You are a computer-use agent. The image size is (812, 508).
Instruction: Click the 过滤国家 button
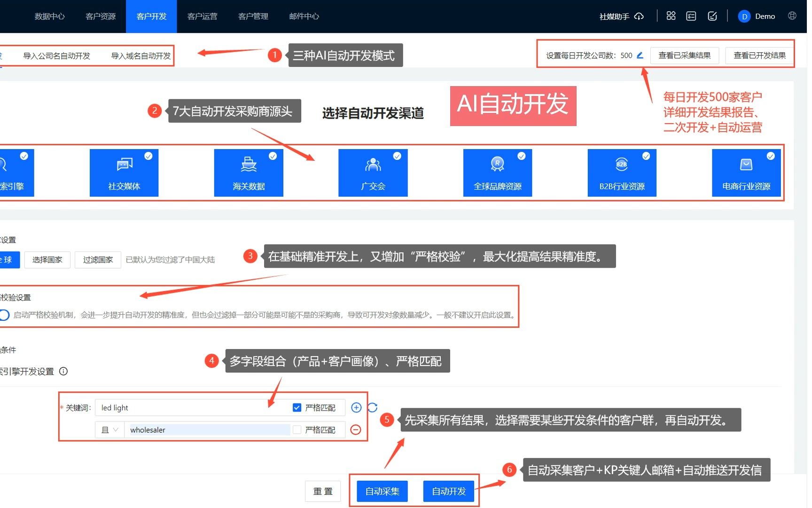98,260
